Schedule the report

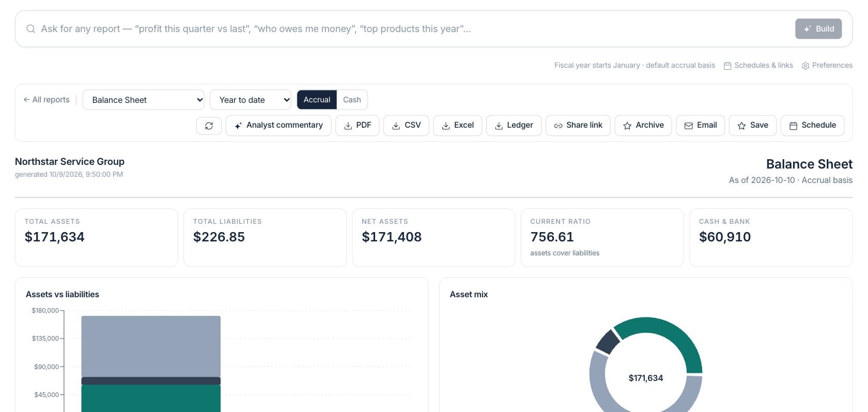(813, 126)
